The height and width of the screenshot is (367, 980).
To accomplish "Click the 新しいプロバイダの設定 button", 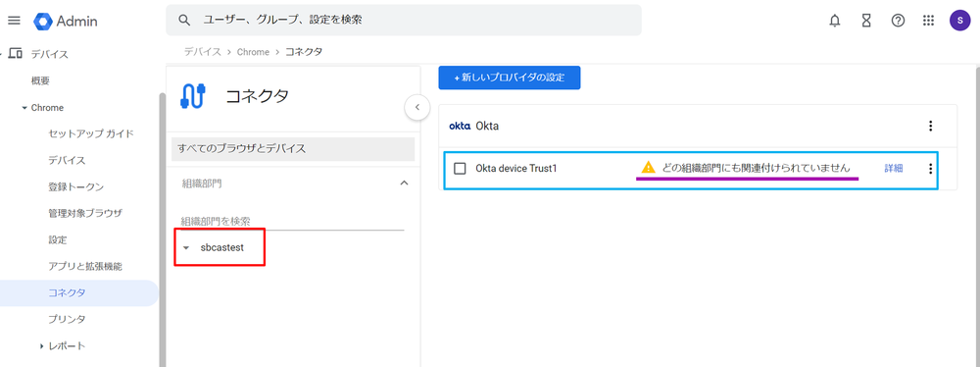I will (510, 78).
